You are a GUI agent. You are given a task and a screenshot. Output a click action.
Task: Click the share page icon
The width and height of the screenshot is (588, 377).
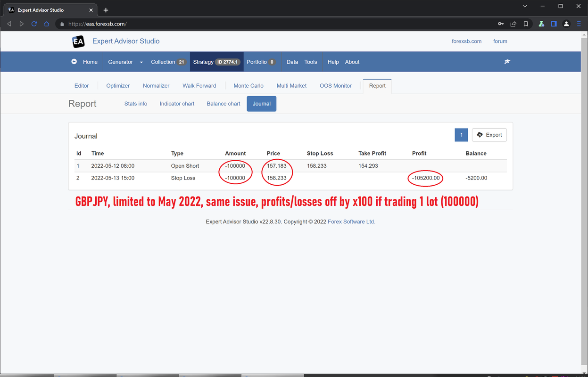point(513,24)
